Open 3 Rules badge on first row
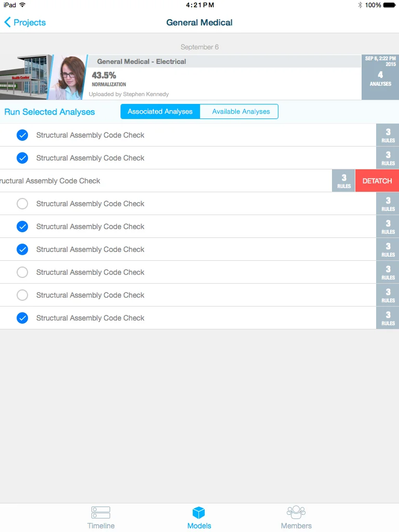This screenshot has height=532, width=399. click(x=388, y=135)
